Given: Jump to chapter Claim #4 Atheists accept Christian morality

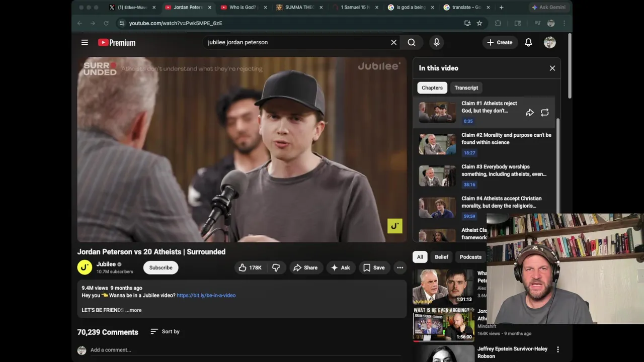Looking at the screenshot, I should coord(485,207).
